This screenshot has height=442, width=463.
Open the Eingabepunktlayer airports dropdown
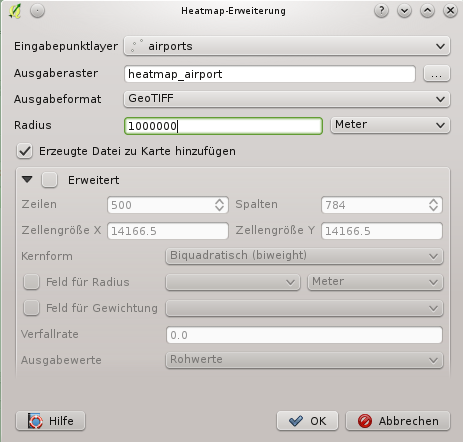click(x=287, y=46)
